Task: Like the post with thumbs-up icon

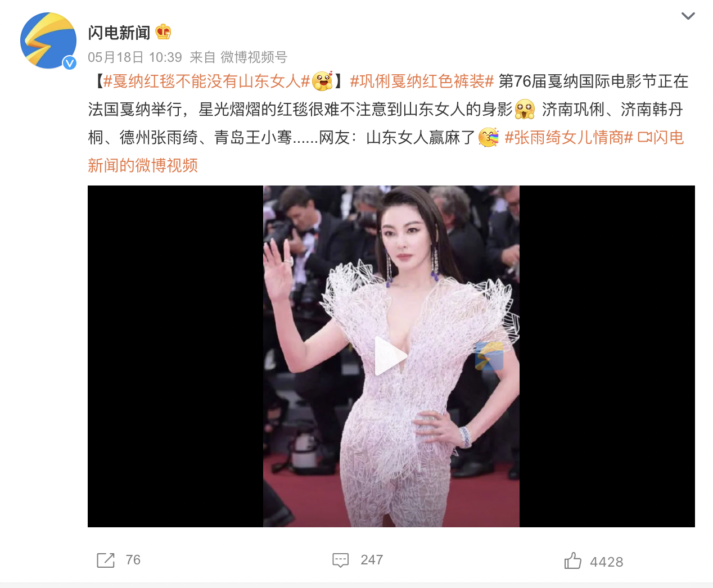Action: [x=572, y=560]
